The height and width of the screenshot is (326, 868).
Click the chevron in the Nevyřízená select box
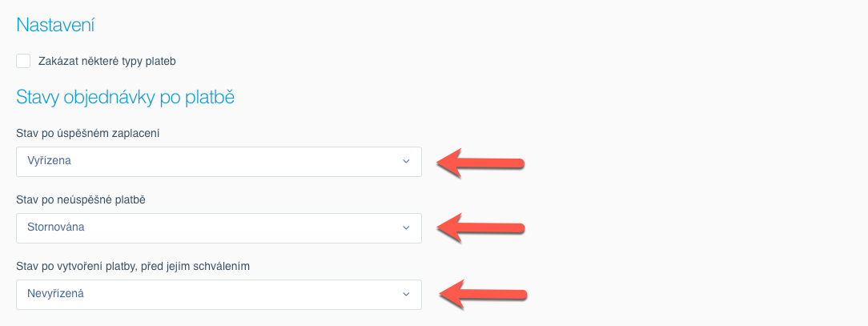pyautogui.click(x=405, y=295)
